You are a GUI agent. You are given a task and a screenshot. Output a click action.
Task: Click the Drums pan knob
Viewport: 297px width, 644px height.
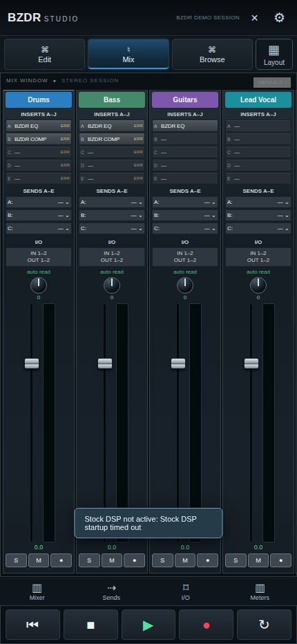39,285
